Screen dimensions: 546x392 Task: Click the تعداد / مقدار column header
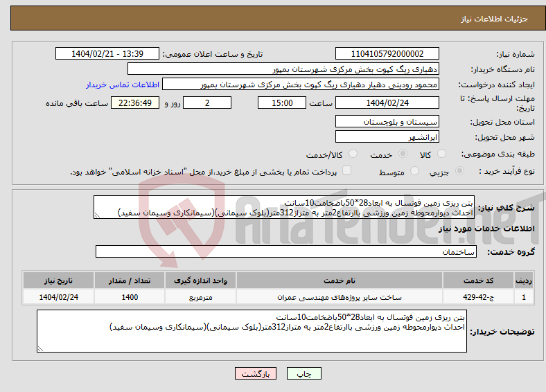point(130,280)
